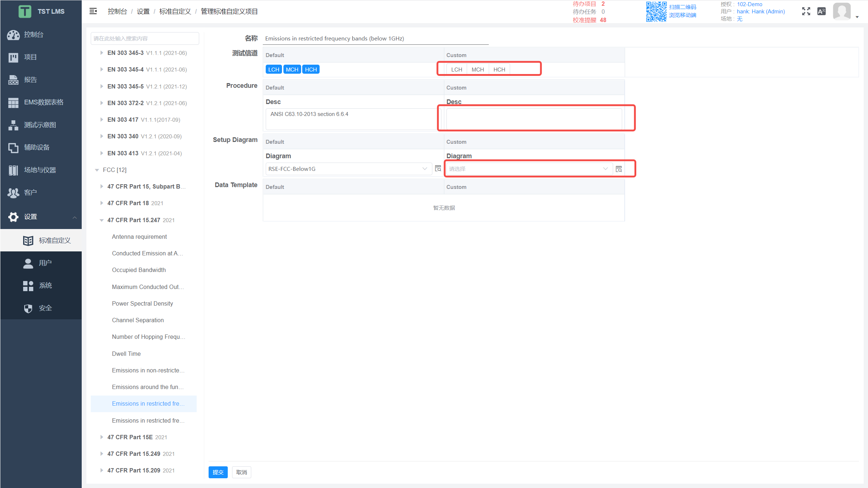This screenshot has width=868, height=488.
Task: Expand the EN 303 417 tree node
Action: pyautogui.click(x=102, y=120)
